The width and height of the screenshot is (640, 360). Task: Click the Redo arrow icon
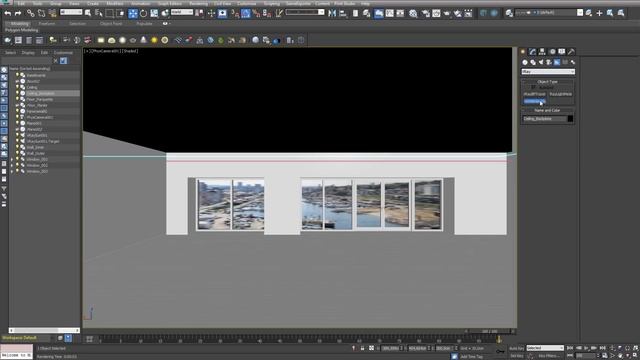[x=18, y=13]
